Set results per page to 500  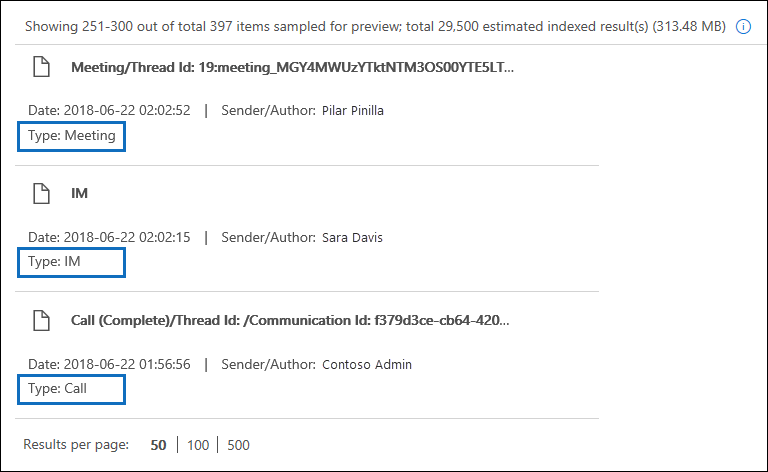238,445
